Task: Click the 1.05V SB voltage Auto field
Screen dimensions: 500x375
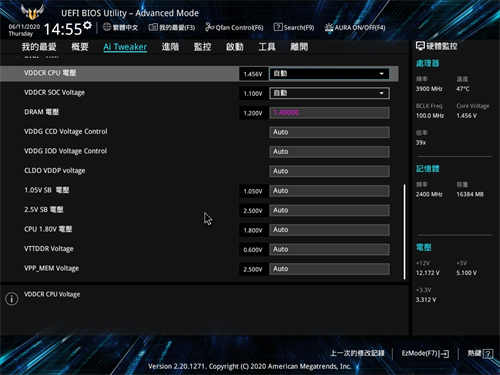Action: (329, 191)
